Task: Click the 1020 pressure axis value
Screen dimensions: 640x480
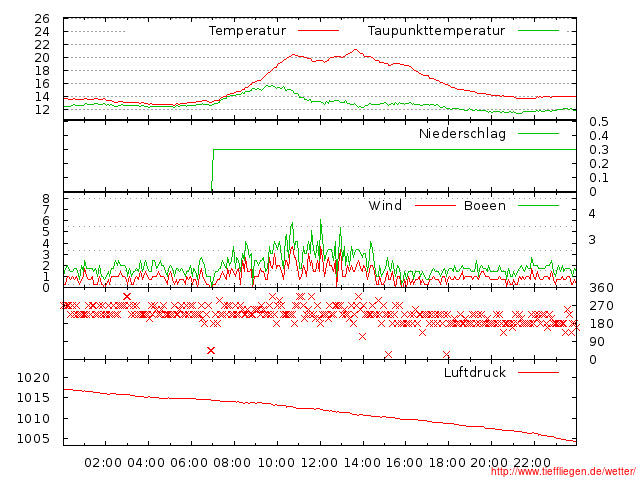Action: tap(33, 378)
